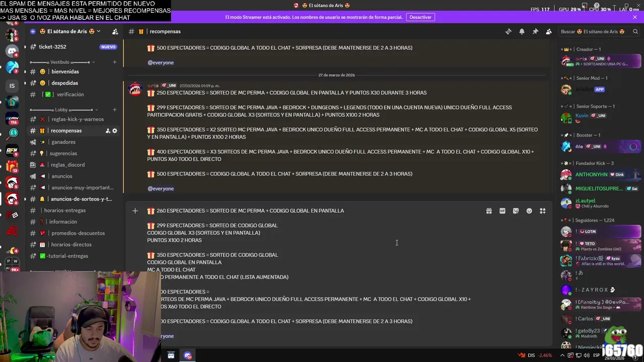Toggle the member list icon
Screen dimensions: 644x362
(549, 31)
